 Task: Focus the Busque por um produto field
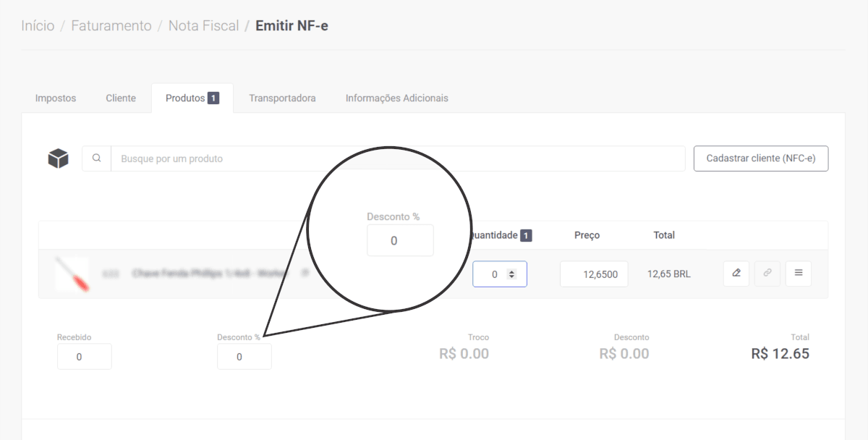pyautogui.click(x=398, y=158)
